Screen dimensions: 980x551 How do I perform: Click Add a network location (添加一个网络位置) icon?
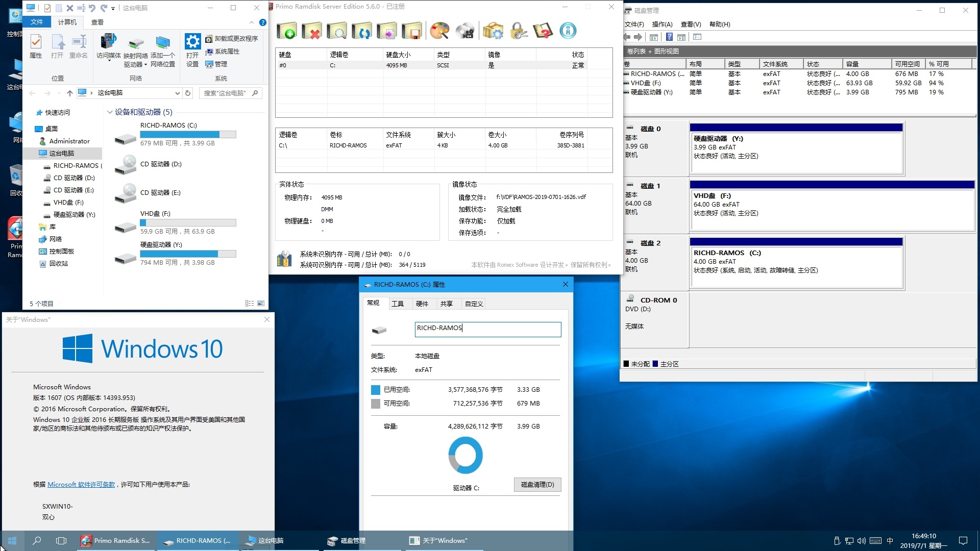pyautogui.click(x=163, y=50)
